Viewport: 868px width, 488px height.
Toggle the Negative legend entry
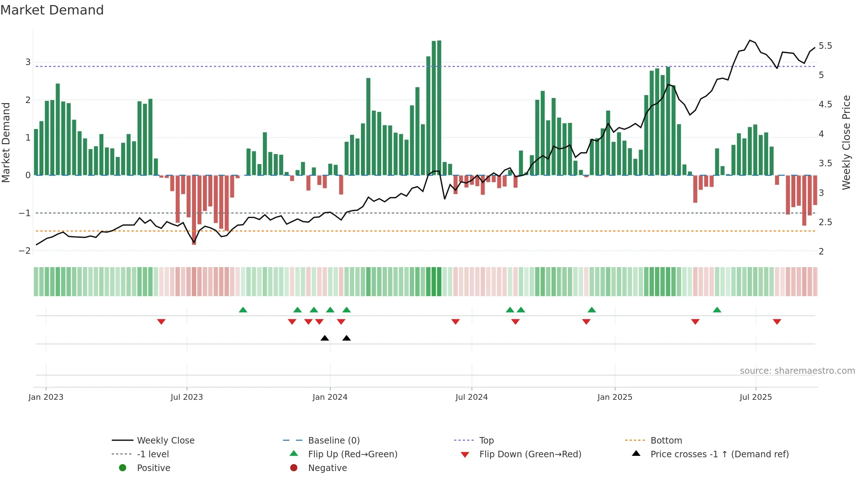point(318,468)
